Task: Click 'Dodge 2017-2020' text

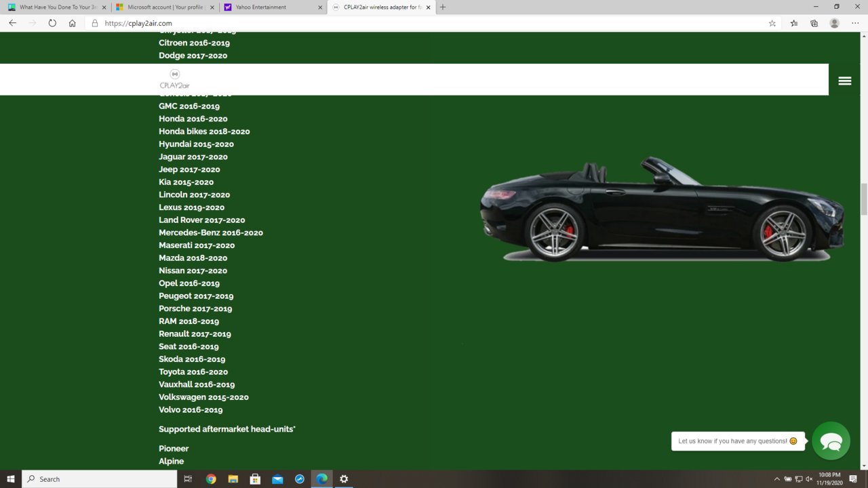Action: (193, 56)
